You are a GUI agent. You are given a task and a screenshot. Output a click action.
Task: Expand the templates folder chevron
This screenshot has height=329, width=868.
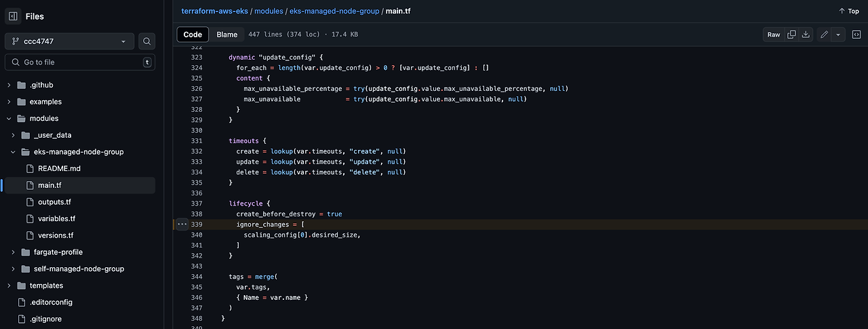(9, 286)
